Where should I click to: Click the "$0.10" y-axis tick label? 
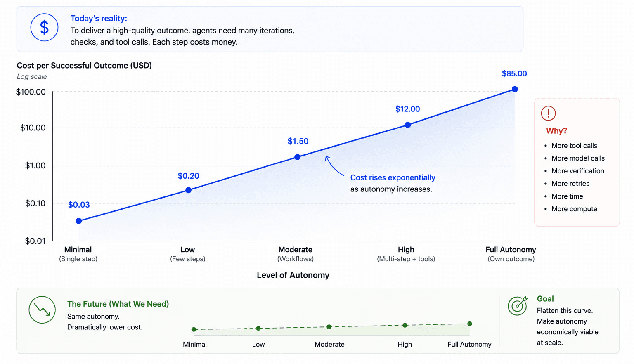pyautogui.click(x=35, y=203)
